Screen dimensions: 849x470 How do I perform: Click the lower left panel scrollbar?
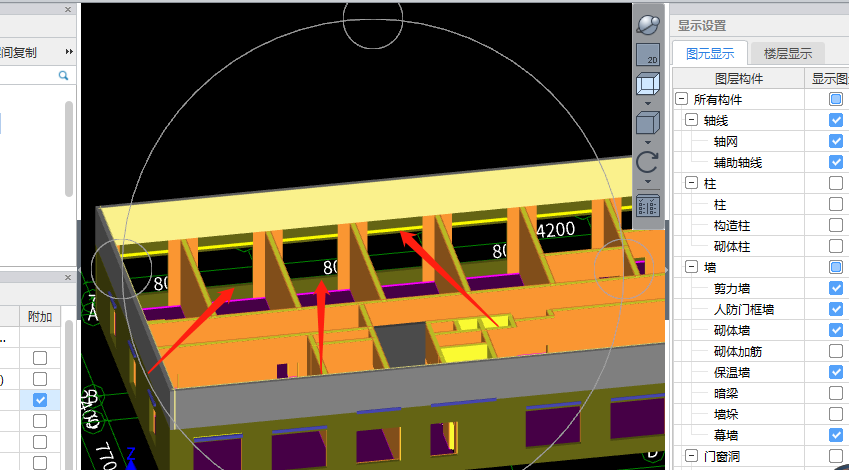click(x=69, y=395)
